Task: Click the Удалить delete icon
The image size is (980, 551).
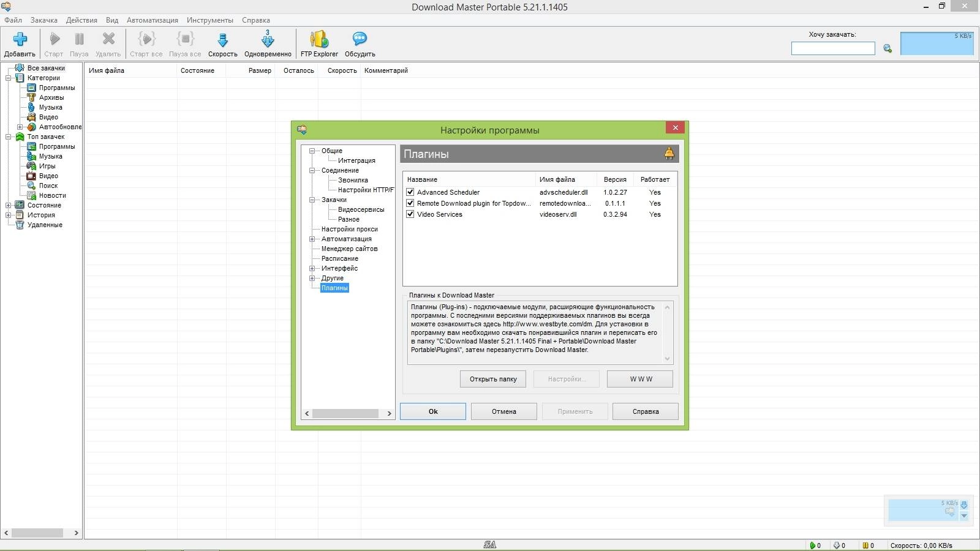Action: point(108,39)
